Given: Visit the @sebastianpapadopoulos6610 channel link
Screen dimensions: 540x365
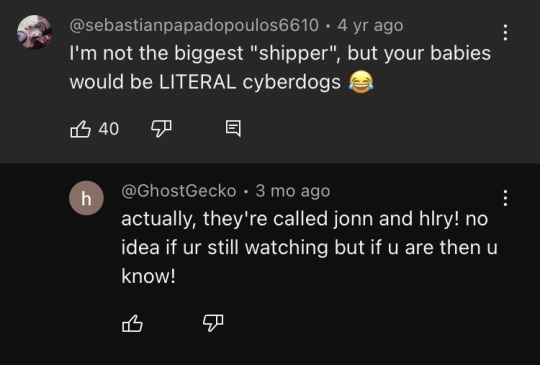Looking at the screenshot, I should tap(194, 26).
